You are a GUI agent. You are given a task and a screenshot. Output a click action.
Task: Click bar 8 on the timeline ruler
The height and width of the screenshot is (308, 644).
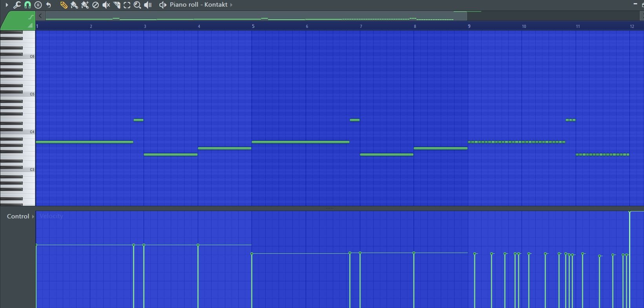click(x=415, y=26)
